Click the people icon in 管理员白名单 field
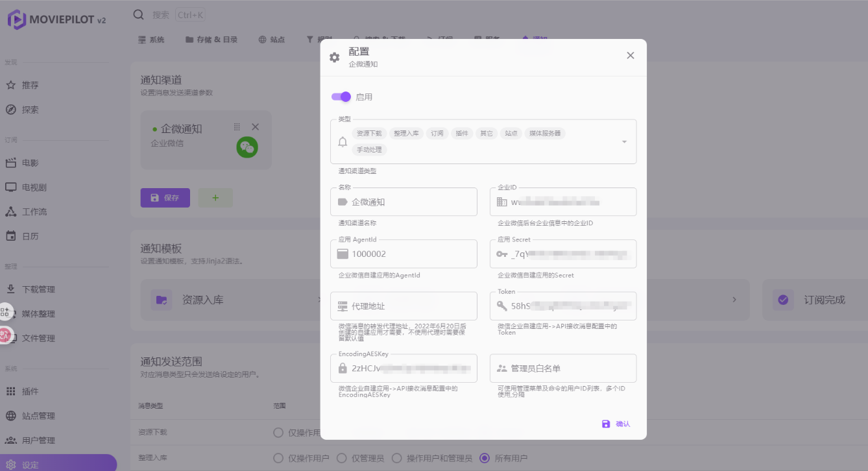Screen dimensions: 868x471 pos(502,368)
